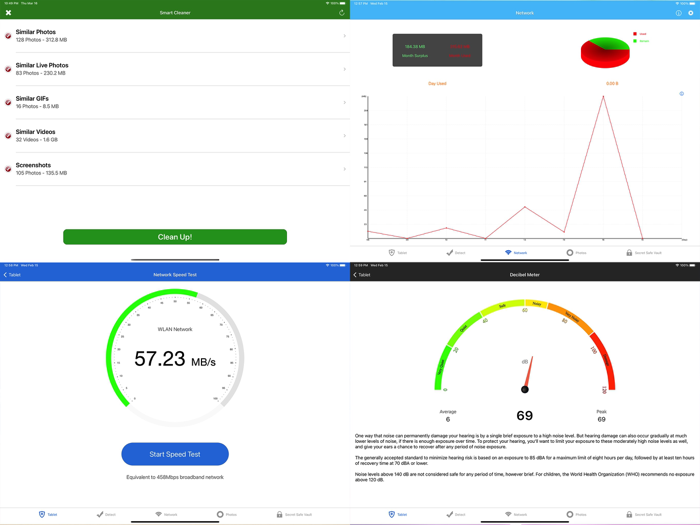Tap the refresh icon in the Smart Cleaner header
This screenshot has width=700, height=525.
[342, 12]
